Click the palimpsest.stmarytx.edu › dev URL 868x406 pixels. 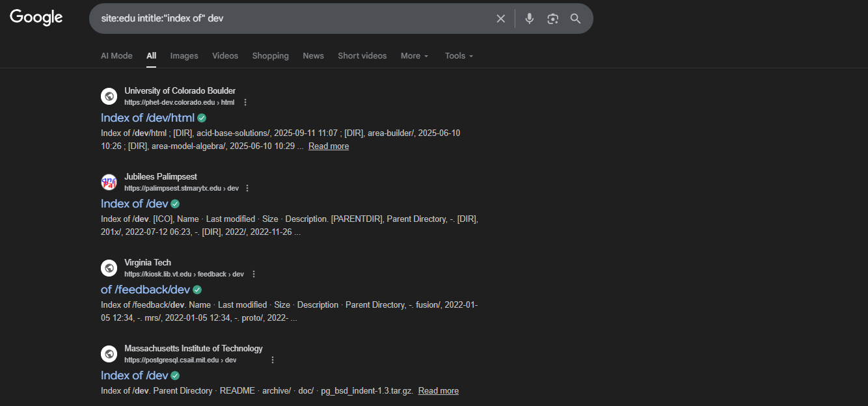click(182, 188)
